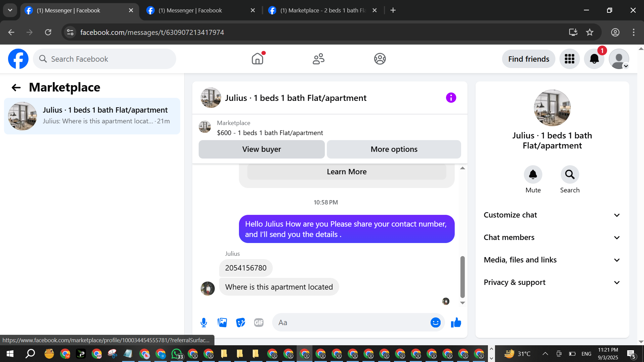644x362 pixels.
Task: Bookmark this page with the star icon
Action: point(590,32)
